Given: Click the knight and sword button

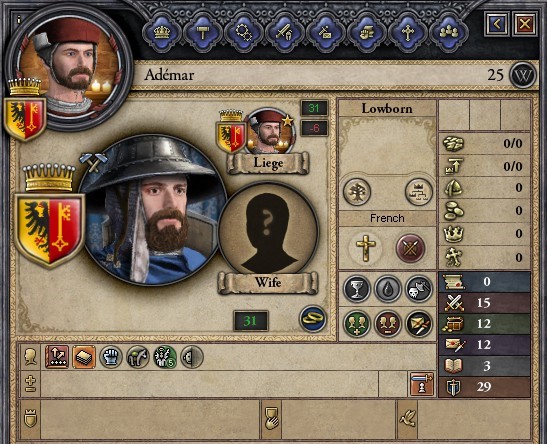Looking at the screenshot, I should 421,384.
